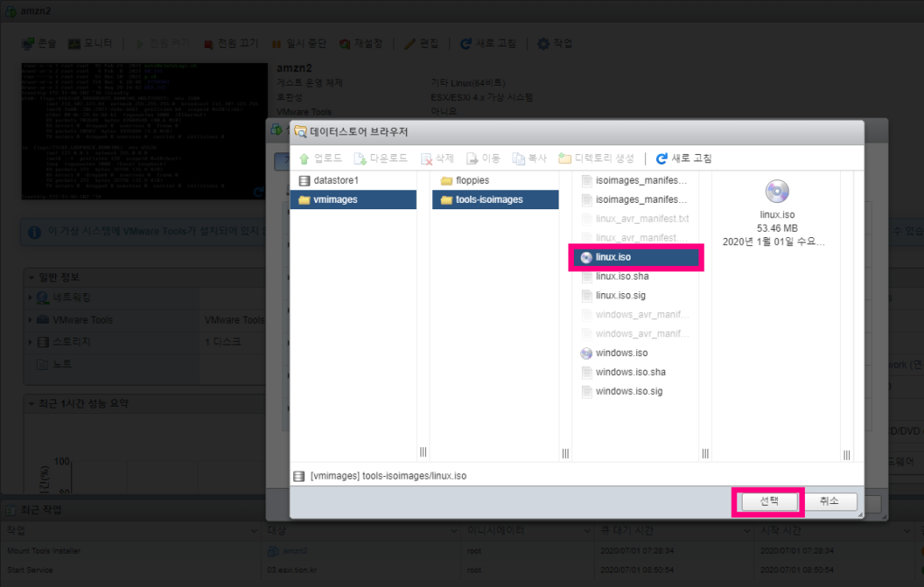924x587 pixels.
Task: Click the 선택 select button
Action: 769,501
